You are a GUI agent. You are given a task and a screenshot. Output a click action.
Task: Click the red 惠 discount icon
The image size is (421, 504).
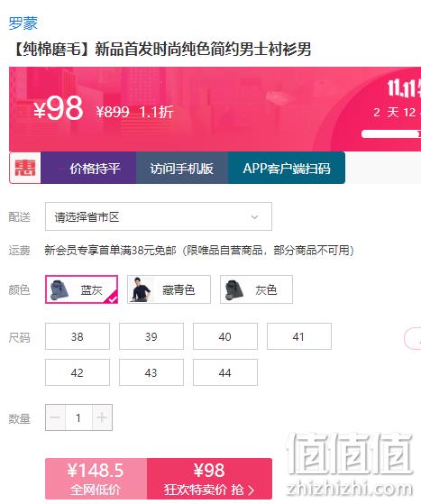pos(25,168)
